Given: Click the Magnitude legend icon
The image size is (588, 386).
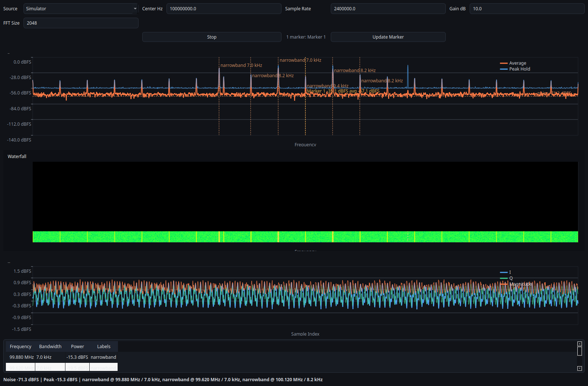Looking at the screenshot, I should click(x=503, y=284).
